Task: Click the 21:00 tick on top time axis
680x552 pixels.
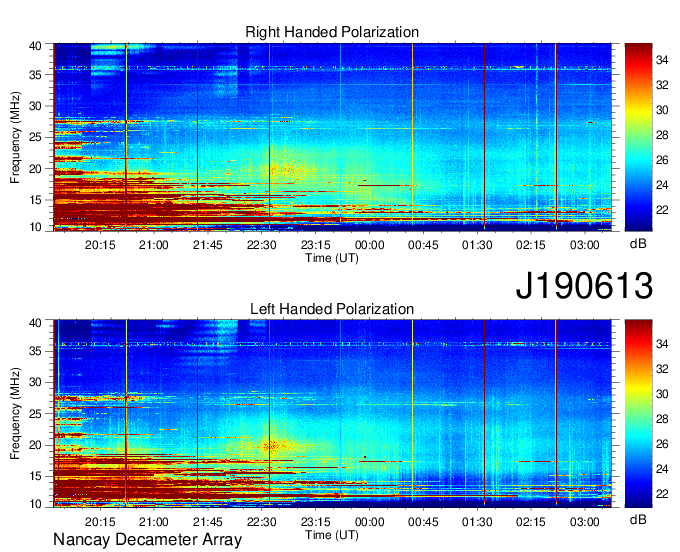Action: 154,245
